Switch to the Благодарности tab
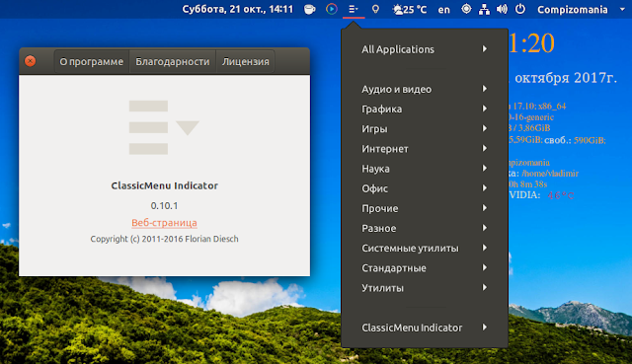This screenshot has width=632, height=364. pyautogui.click(x=173, y=61)
